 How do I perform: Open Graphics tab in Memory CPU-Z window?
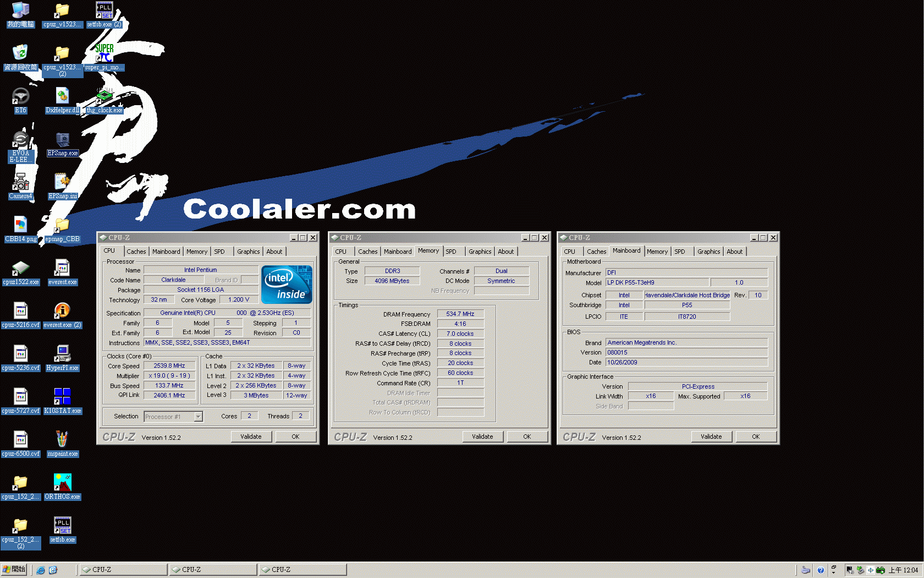coord(480,252)
